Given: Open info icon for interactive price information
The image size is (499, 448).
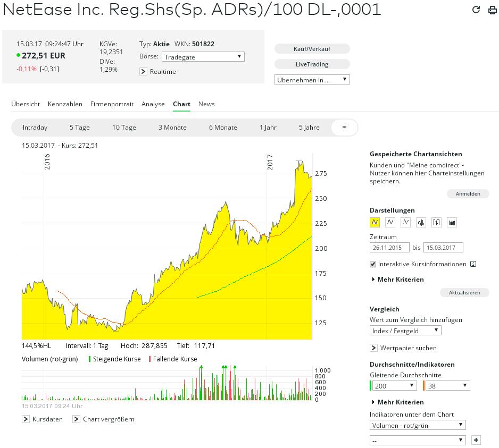Looking at the screenshot, I should click(x=473, y=264).
